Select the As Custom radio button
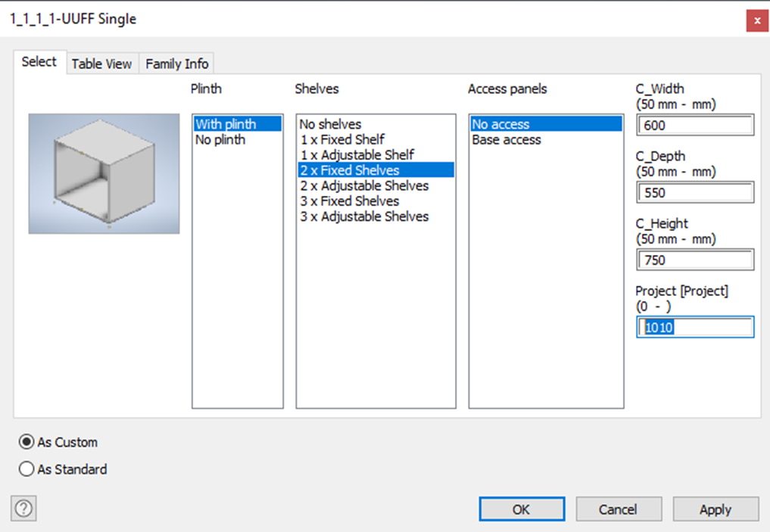Viewport: 770px width, 532px height. tap(26, 442)
